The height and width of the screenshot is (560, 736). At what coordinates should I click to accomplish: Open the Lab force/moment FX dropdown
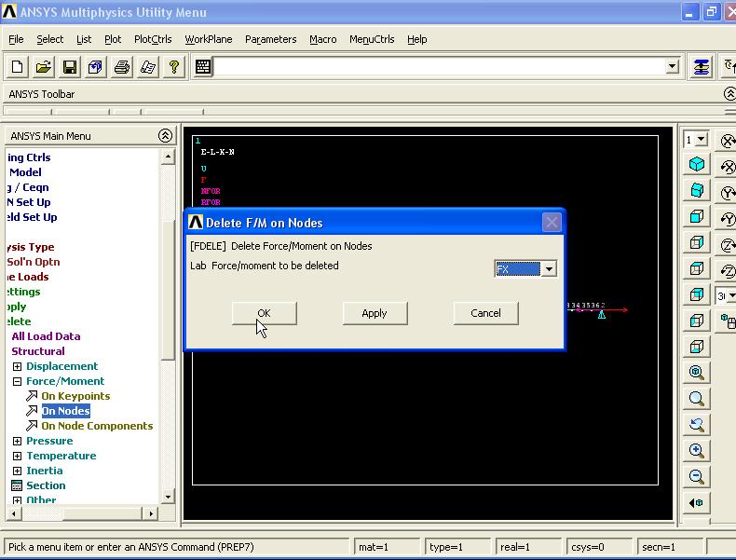coord(549,269)
